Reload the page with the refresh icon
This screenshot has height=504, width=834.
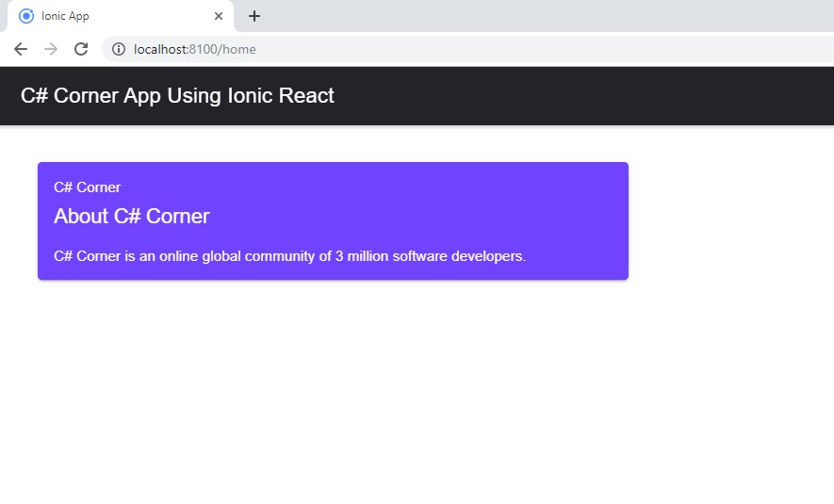81,49
